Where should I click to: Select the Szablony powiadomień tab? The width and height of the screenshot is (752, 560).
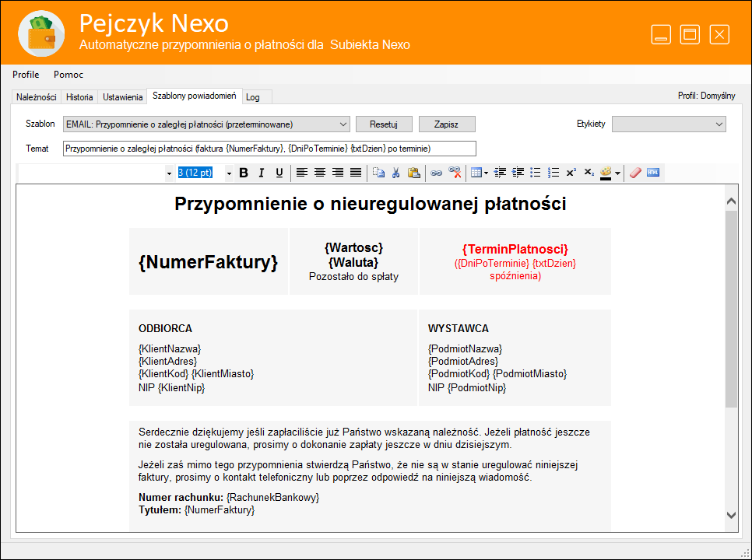coord(195,96)
